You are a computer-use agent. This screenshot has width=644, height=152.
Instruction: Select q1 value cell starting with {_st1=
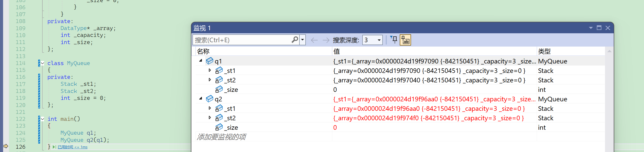click(434, 61)
